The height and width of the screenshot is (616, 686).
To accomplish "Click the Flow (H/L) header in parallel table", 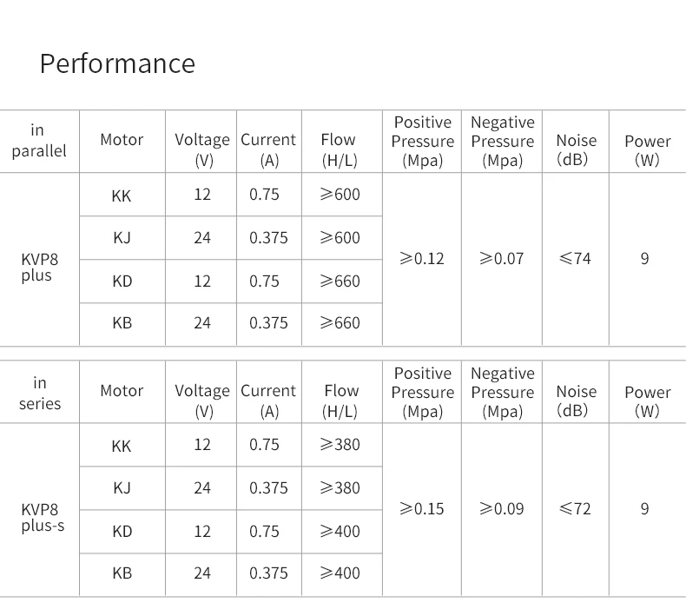I will pos(338,149).
